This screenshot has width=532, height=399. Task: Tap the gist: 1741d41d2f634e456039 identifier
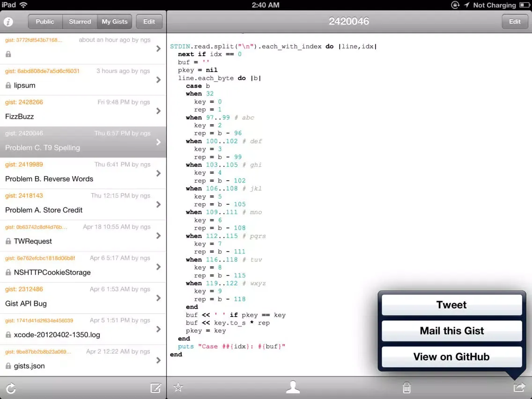click(39, 321)
